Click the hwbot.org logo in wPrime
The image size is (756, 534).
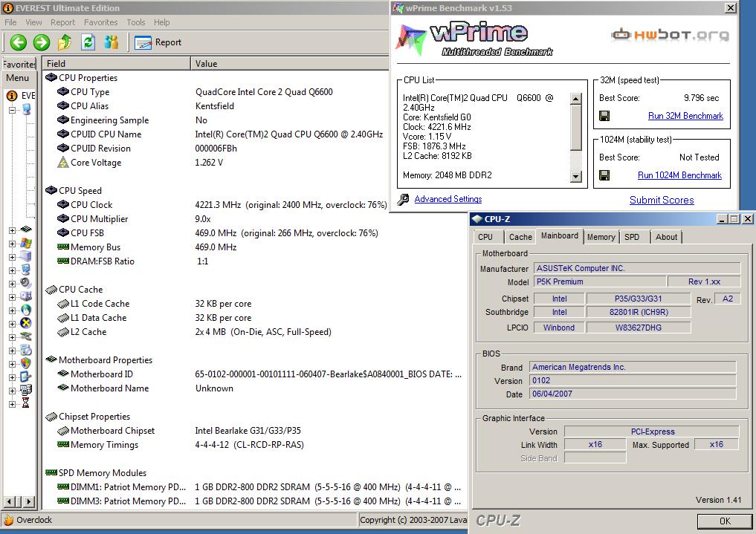671,35
